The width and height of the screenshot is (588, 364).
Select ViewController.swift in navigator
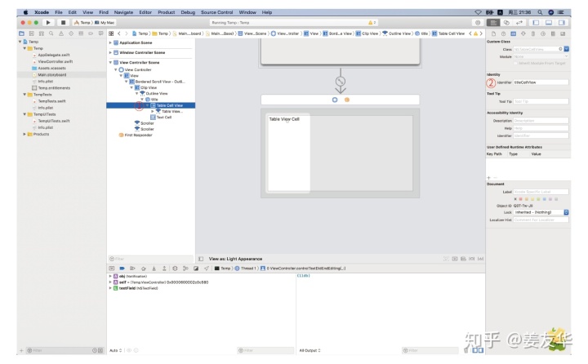pyautogui.click(x=56, y=61)
